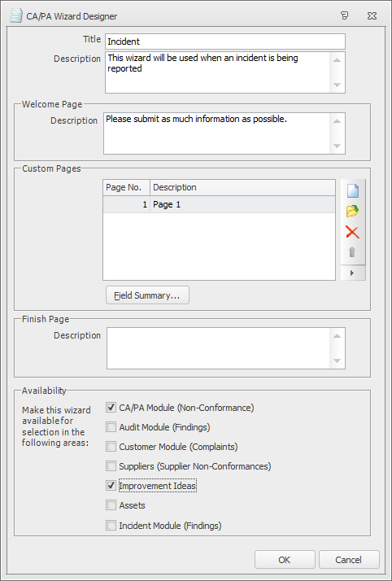Image resolution: width=392 pixels, height=581 pixels.
Task: Click the new page icon in Custom Pages
Action: (353, 191)
